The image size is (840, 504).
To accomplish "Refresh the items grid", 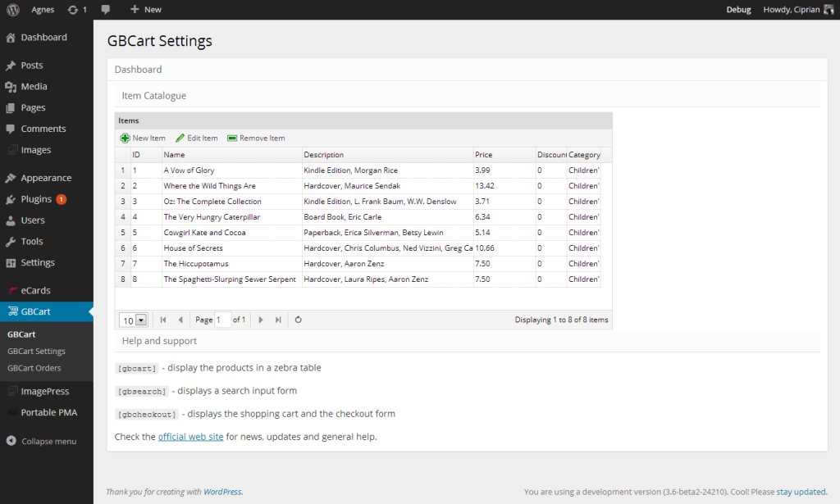I will (x=299, y=320).
